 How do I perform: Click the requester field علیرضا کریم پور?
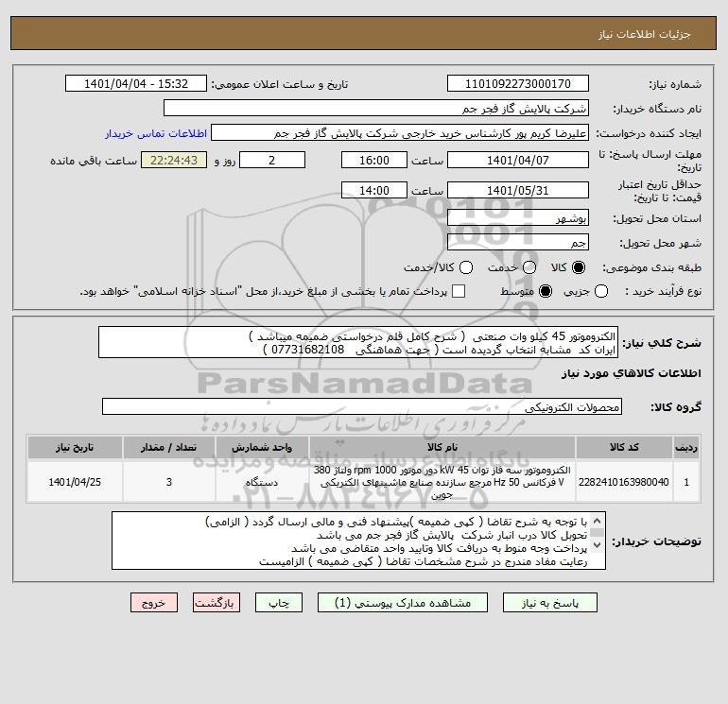click(x=400, y=132)
